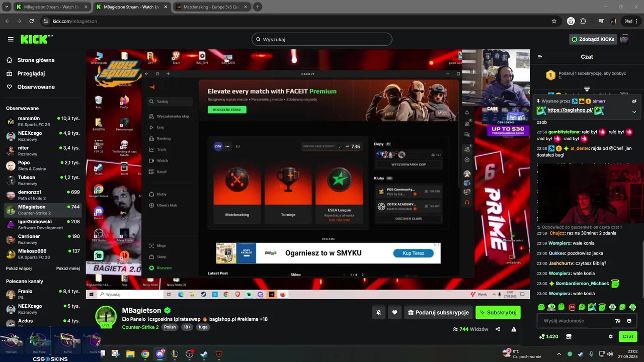
Task: Click the KICK logo
Action: [36, 39]
